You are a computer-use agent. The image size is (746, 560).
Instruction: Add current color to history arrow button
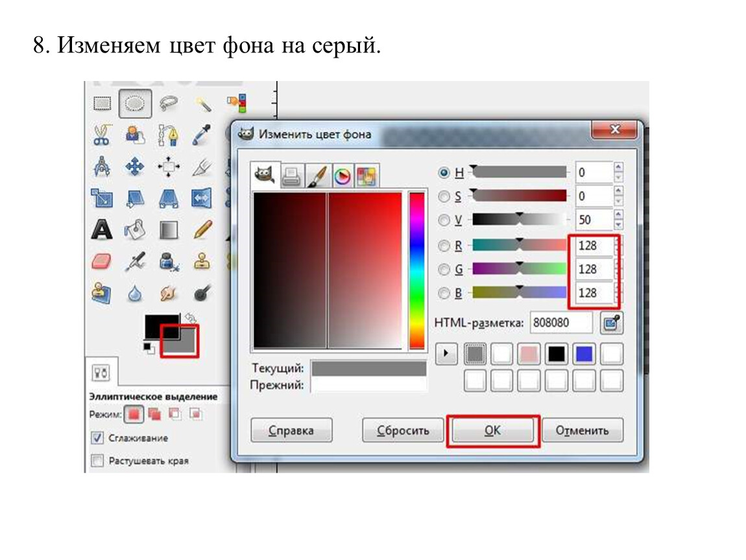(446, 354)
